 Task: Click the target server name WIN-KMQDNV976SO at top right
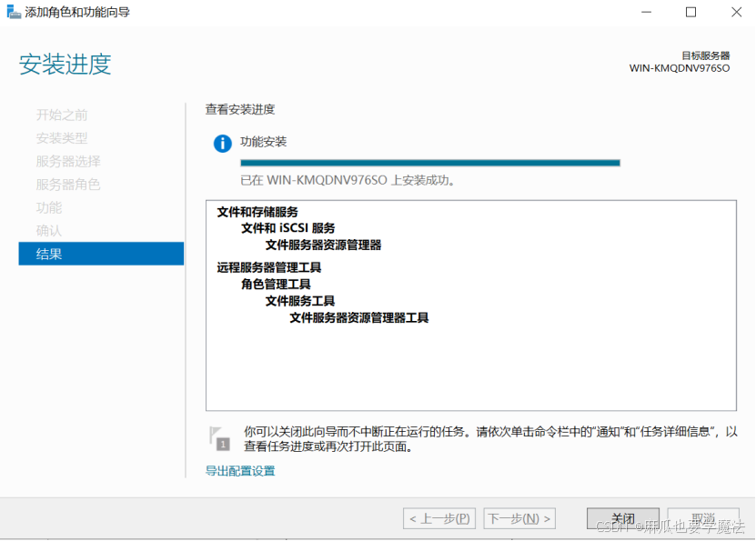click(x=680, y=68)
